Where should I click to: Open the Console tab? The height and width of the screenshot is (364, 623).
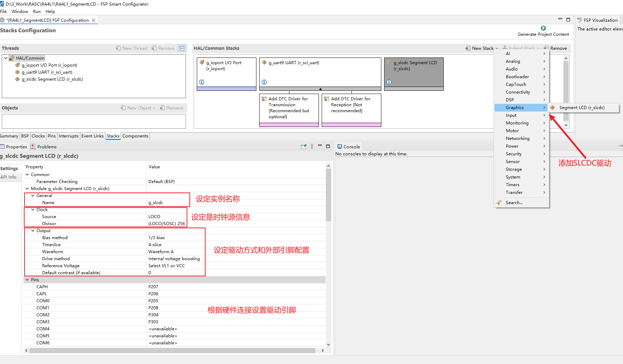[349, 147]
